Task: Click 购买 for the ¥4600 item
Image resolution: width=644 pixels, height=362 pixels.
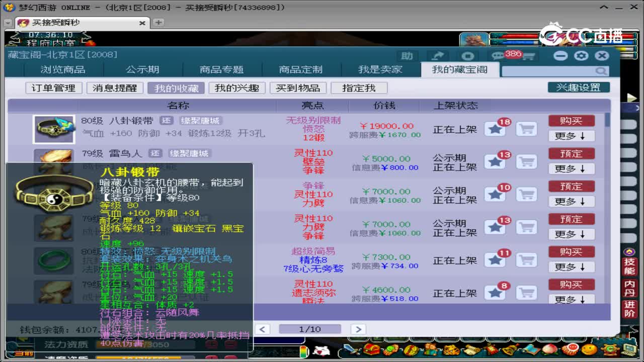Action: point(571,284)
